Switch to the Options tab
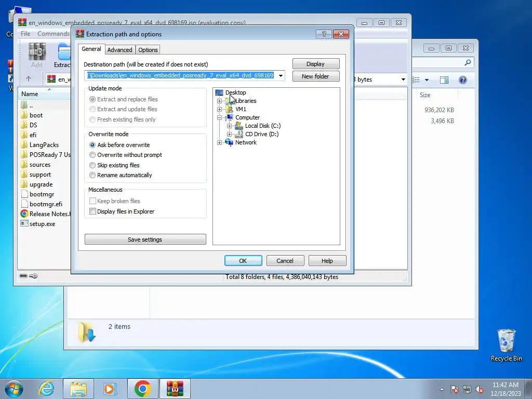 click(148, 50)
